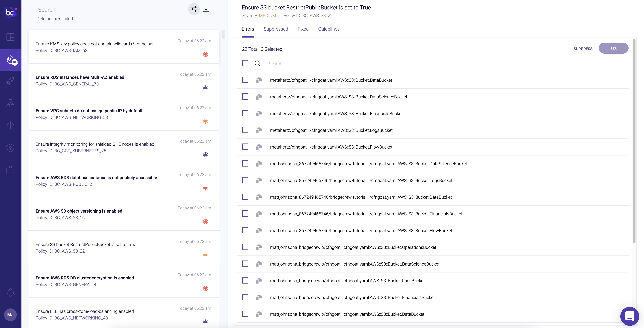644x328 pixels.
Task: Click row 'bridgecrew-tutorial : /cfngoat.yaml:AWS::S3::Bucket.FlowBucket'
Action: (x=433, y=231)
